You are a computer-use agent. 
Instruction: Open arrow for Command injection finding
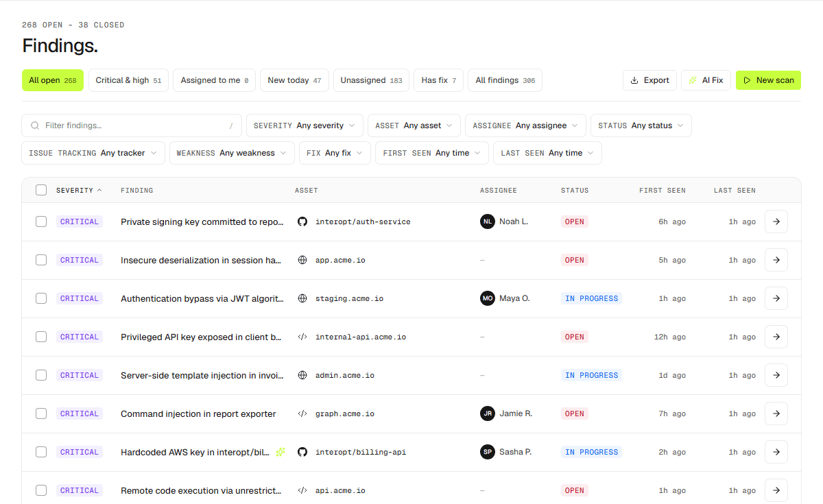point(776,413)
